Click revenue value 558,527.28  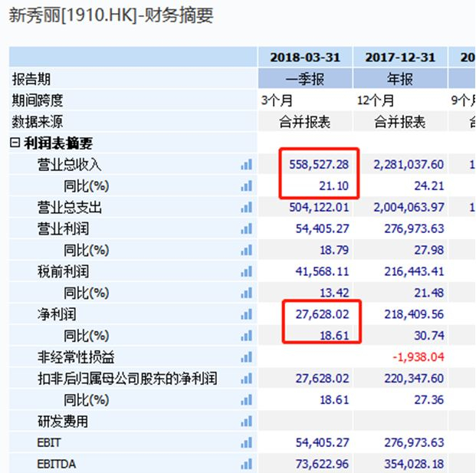point(319,165)
